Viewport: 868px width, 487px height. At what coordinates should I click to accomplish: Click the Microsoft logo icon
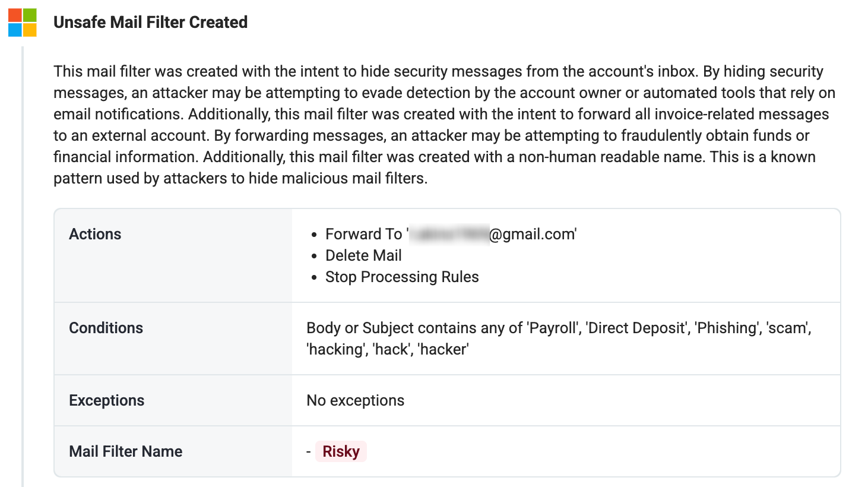[23, 22]
